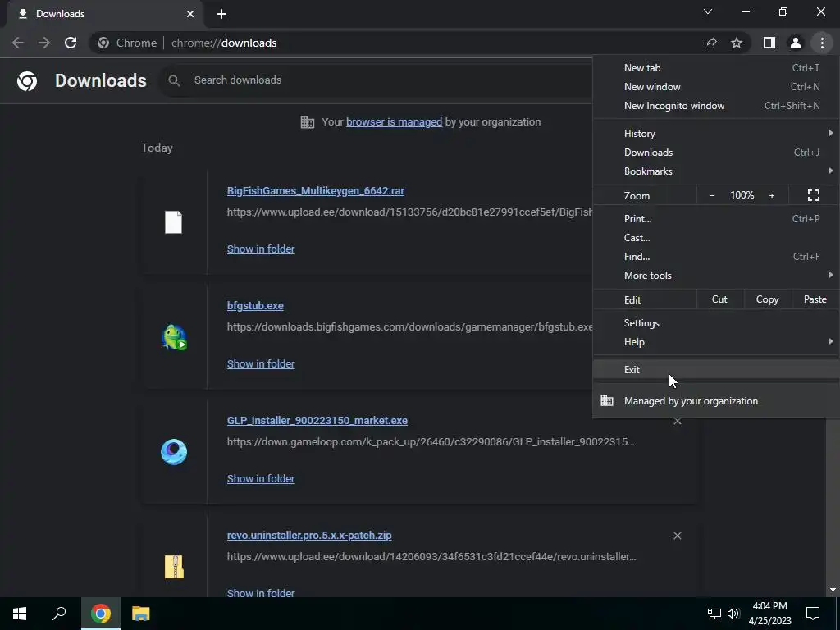The width and height of the screenshot is (840, 630).
Task: Open the tab search chevron in title bar
Action: [708, 11]
